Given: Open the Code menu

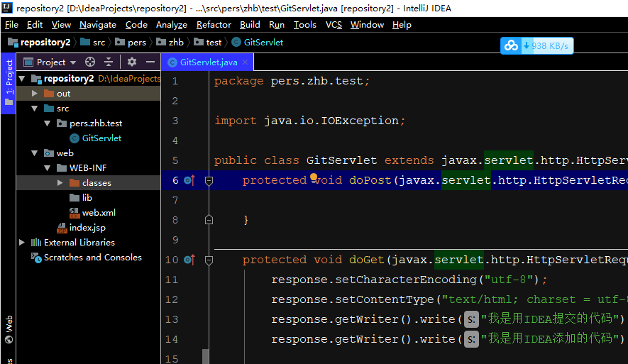Looking at the screenshot, I should 136,25.
